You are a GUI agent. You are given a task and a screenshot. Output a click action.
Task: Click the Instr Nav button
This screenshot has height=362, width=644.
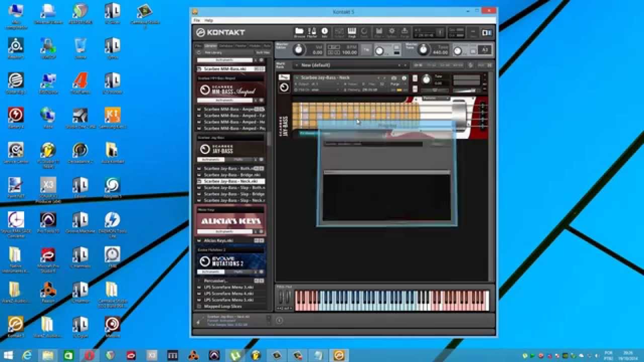[263, 52]
